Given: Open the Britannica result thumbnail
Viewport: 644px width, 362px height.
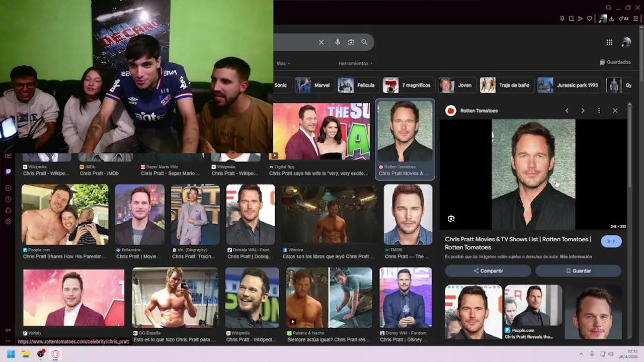Looking at the screenshot, I should pyautogui.click(x=139, y=214).
